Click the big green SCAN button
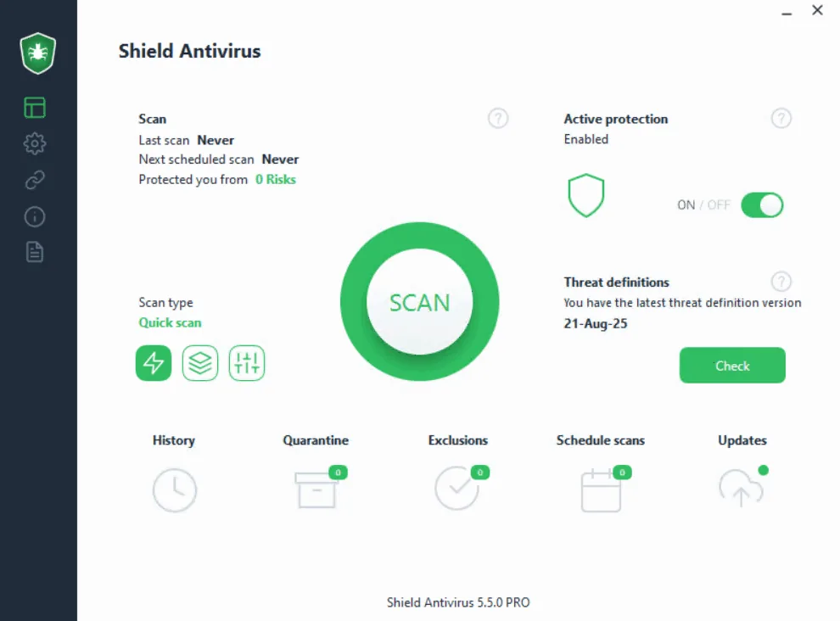 click(x=419, y=302)
